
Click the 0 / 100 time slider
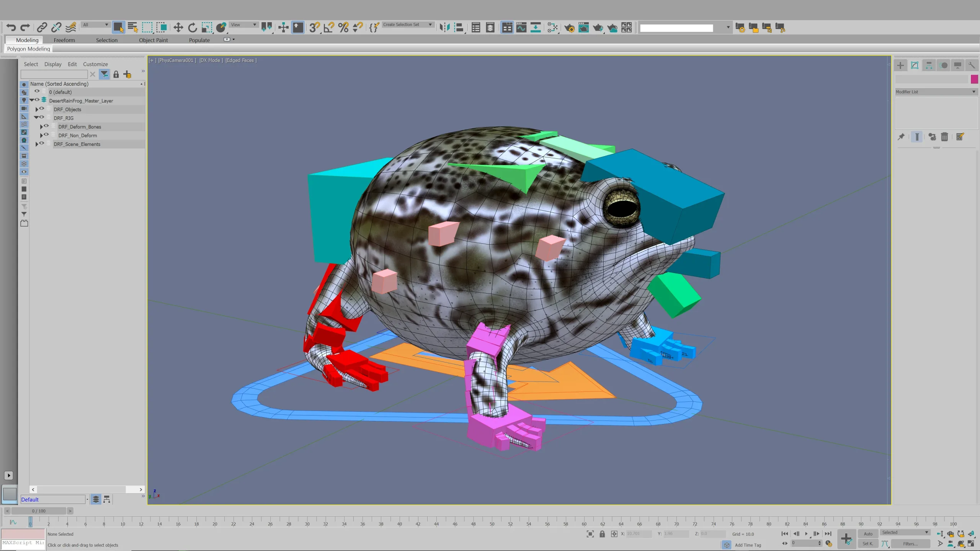click(39, 511)
